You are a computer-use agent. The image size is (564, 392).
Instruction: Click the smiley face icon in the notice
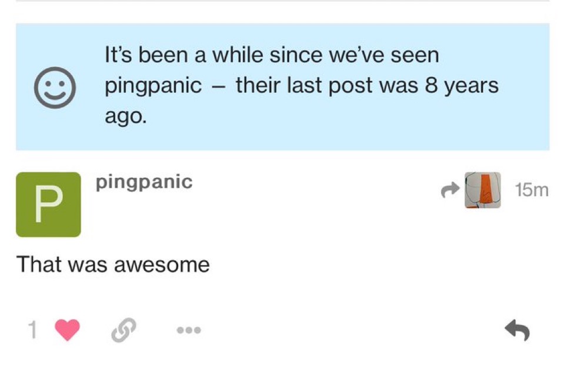click(x=55, y=88)
